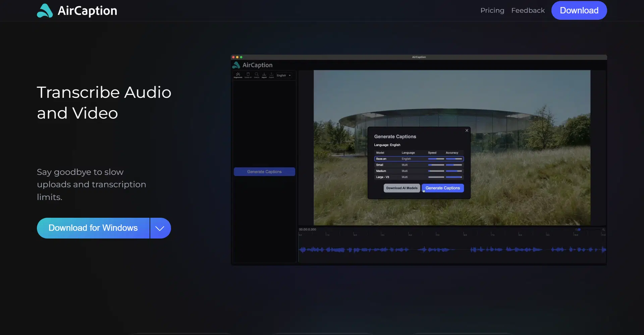
Task: Click the Regenerate icon in the app toolbar
Action: pyautogui.click(x=238, y=75)
